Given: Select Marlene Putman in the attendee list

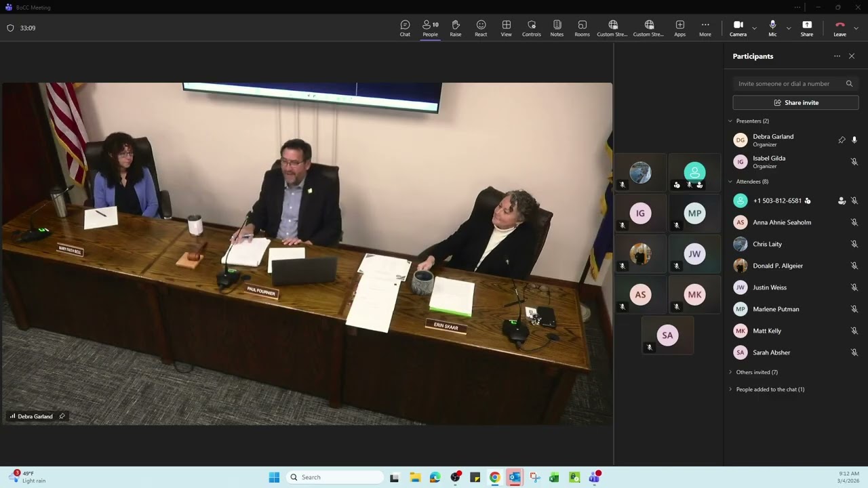Looking at the screenshot, I should [x=795, y=309].
